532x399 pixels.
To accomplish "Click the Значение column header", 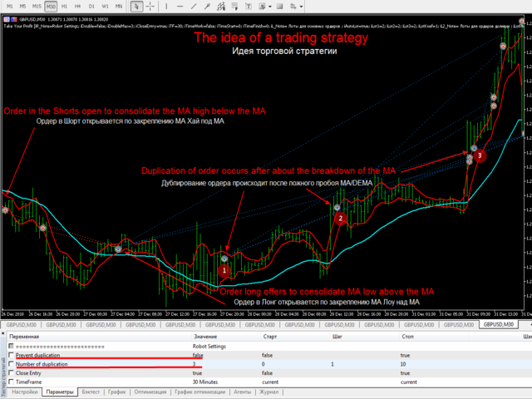I will (205, 337).
